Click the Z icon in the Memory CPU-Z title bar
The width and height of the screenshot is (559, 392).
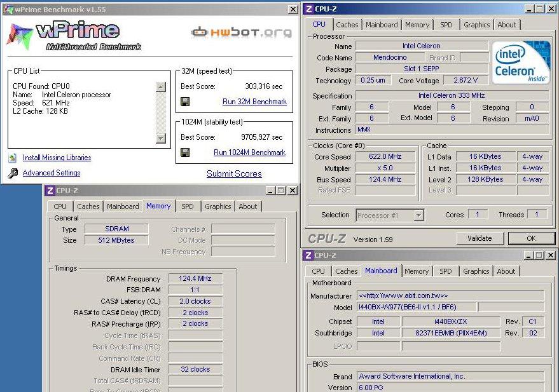tap(50, 191)
